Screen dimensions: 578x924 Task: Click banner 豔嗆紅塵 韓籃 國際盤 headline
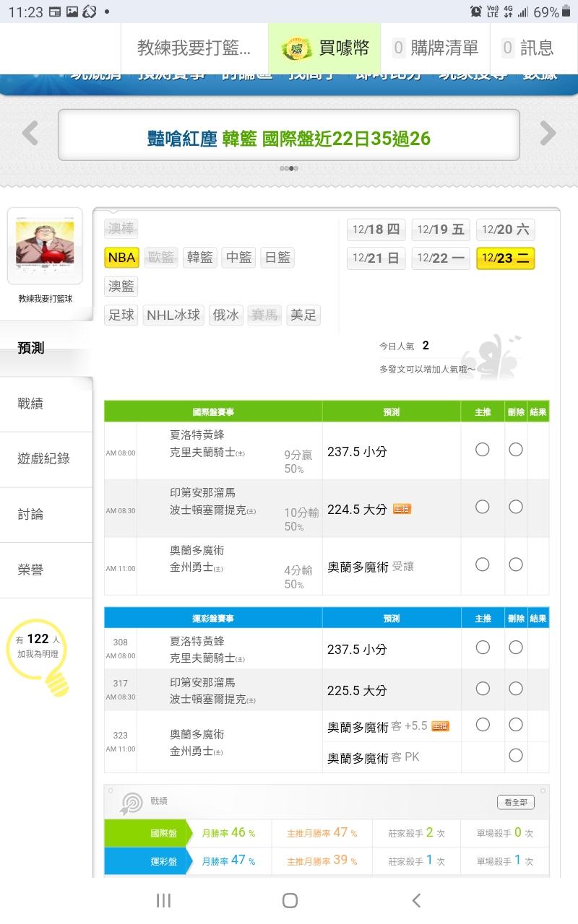(288, 139)
